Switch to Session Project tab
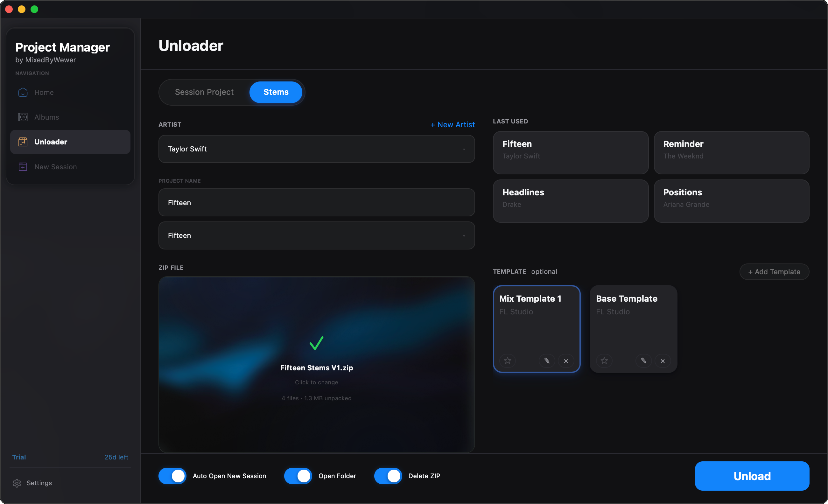This screenshot has width=828, height=504. coord(204,92)
